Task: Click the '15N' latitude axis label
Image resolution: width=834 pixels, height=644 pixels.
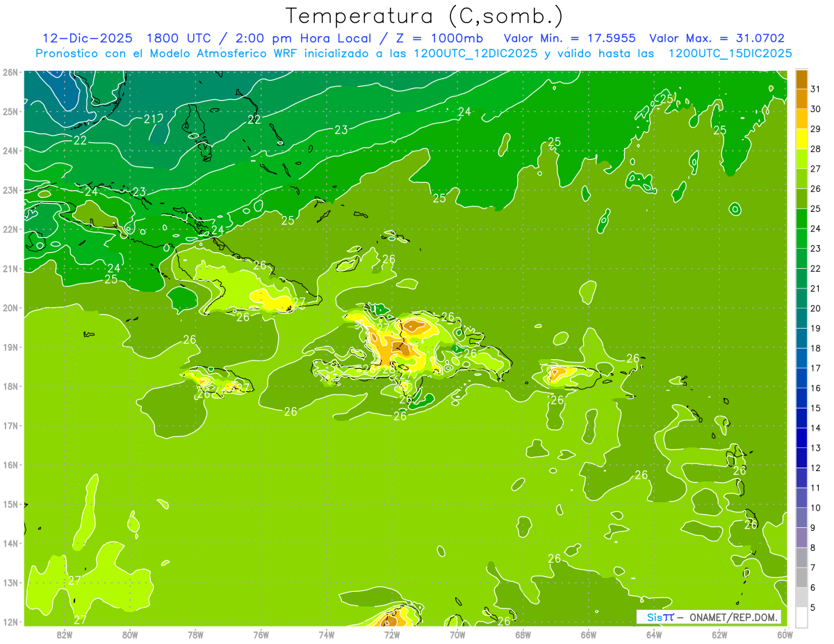Action: tap(10, 504)
